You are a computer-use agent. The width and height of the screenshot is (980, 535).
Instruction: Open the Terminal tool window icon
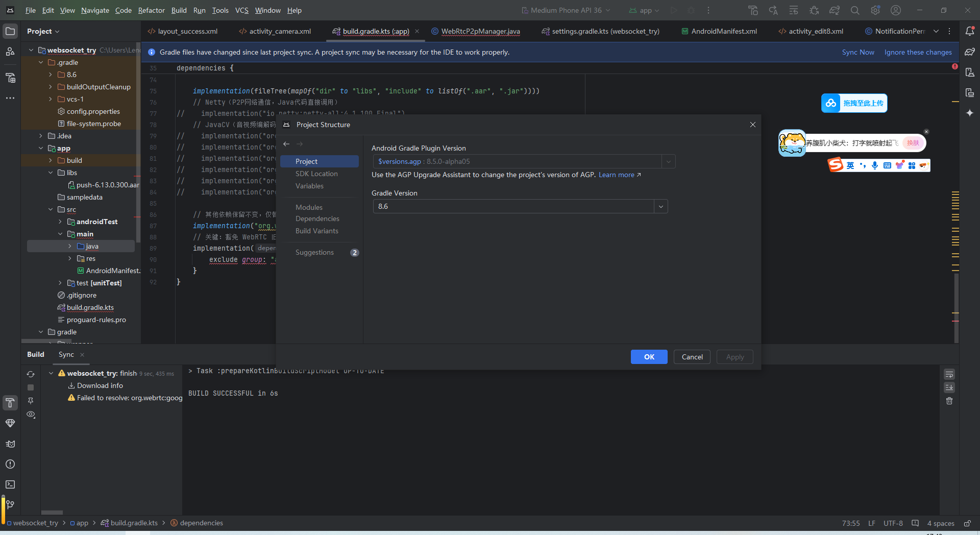pyautogui.click(x=10, y=484)
